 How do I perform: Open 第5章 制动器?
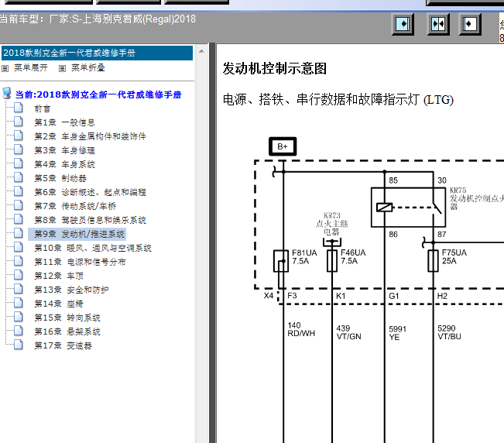[60, 178]
